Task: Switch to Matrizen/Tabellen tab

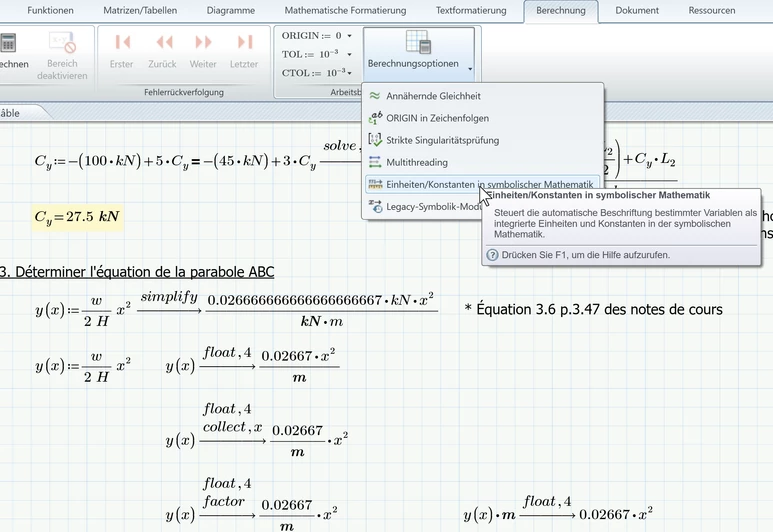Action: (x=140, y=10)
